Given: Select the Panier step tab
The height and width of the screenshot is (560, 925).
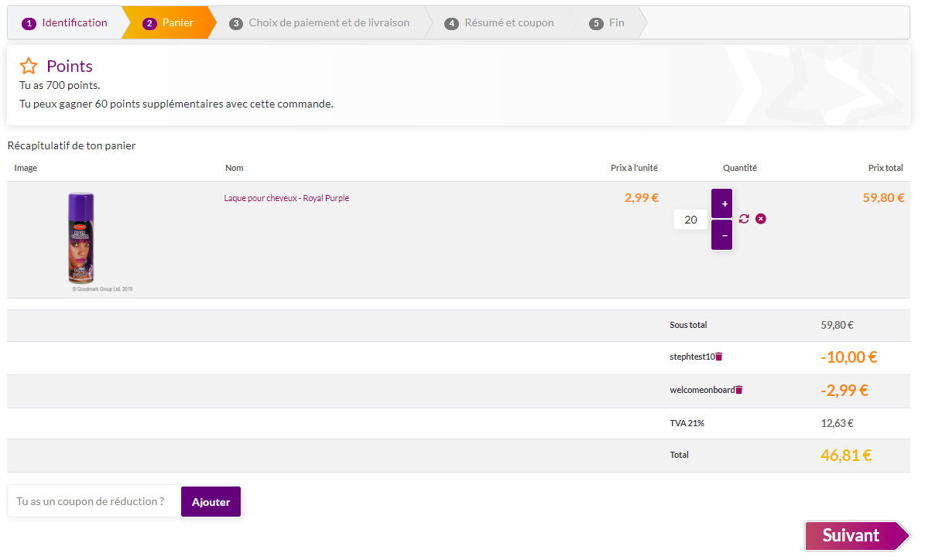Looking at the screenshot, I should (169, 23).
